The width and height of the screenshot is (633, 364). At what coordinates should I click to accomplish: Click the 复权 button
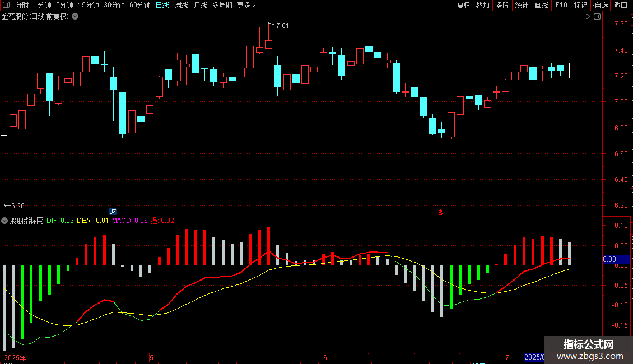[x=463, y=5]
